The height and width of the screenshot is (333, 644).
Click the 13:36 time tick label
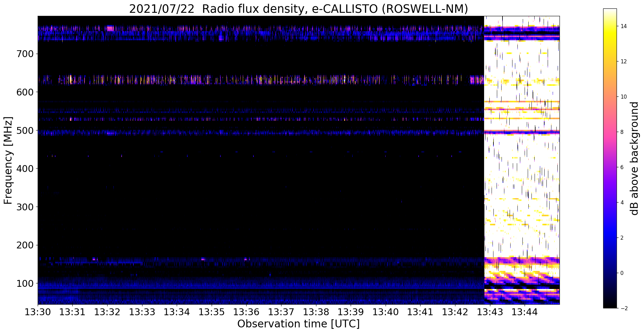click(x=247, y=312)
